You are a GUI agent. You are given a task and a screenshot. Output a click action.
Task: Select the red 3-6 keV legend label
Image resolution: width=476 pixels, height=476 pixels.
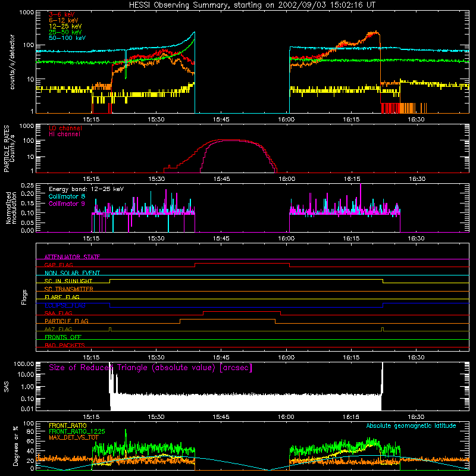coord(62,14)
